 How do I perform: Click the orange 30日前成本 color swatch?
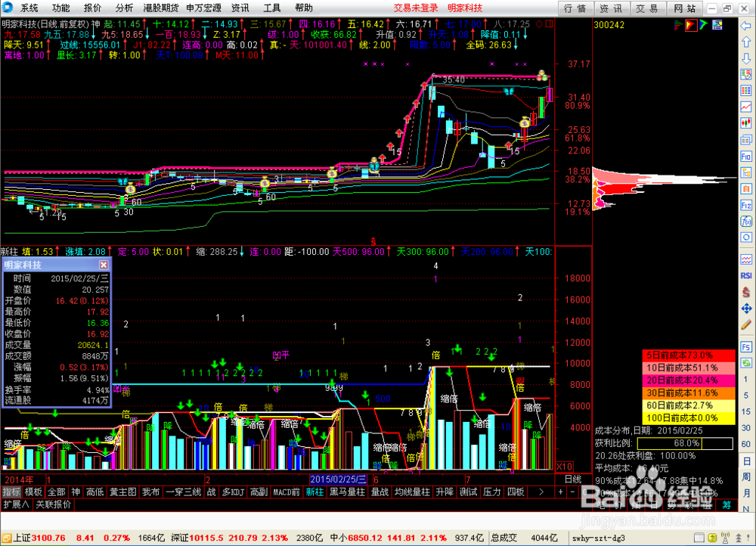[689, 392]
